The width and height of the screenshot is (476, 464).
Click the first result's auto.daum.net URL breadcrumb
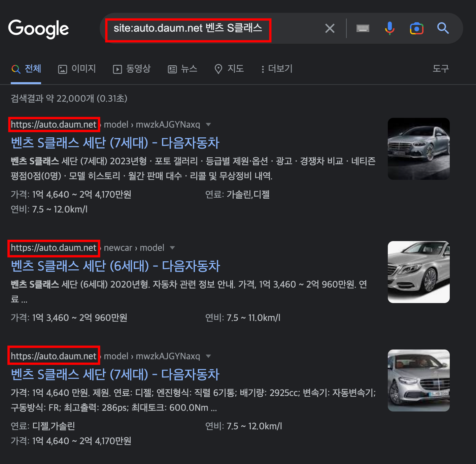coord(105,125)
